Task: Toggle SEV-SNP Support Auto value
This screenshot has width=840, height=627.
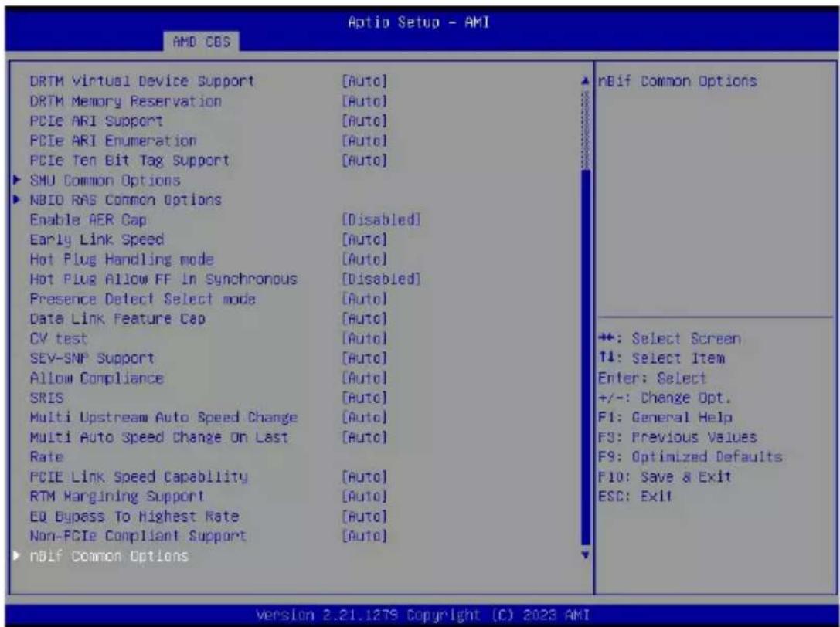Action: (364, 358)
